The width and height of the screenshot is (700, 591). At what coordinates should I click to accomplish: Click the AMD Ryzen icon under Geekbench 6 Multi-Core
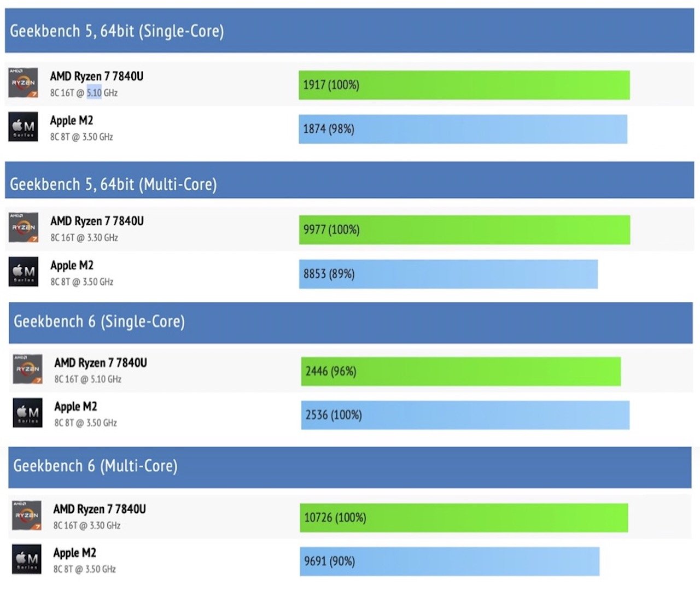(27, 516)
